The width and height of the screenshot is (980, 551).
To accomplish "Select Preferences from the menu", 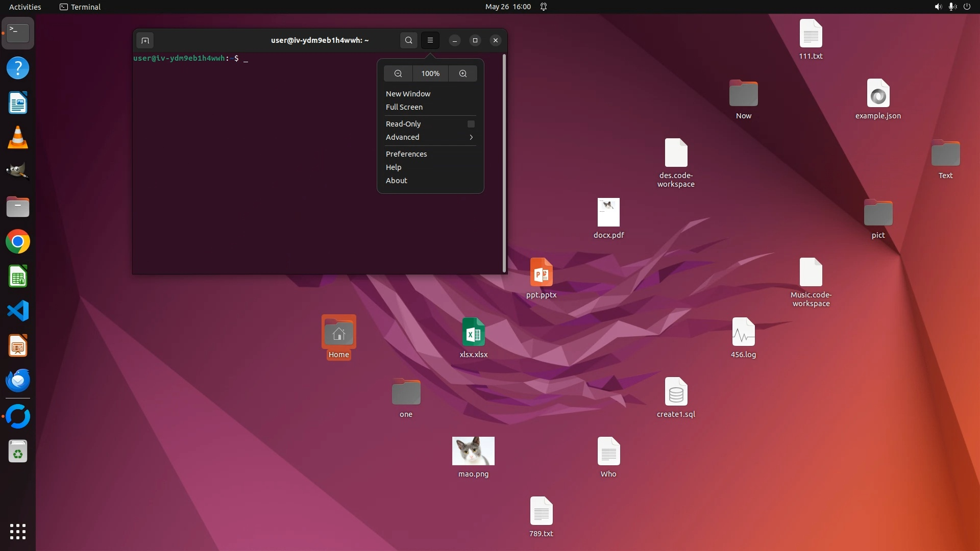I will 406,154.
